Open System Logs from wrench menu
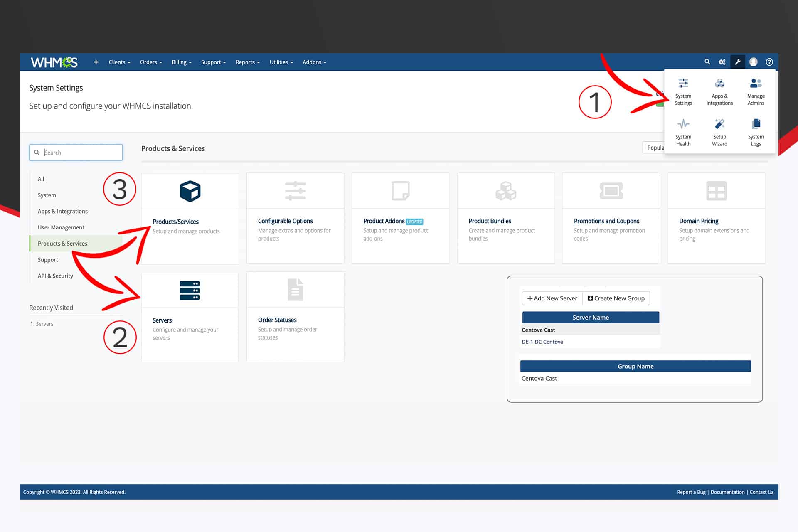Viewport: 798px width, 532px height. coord(756,133)
